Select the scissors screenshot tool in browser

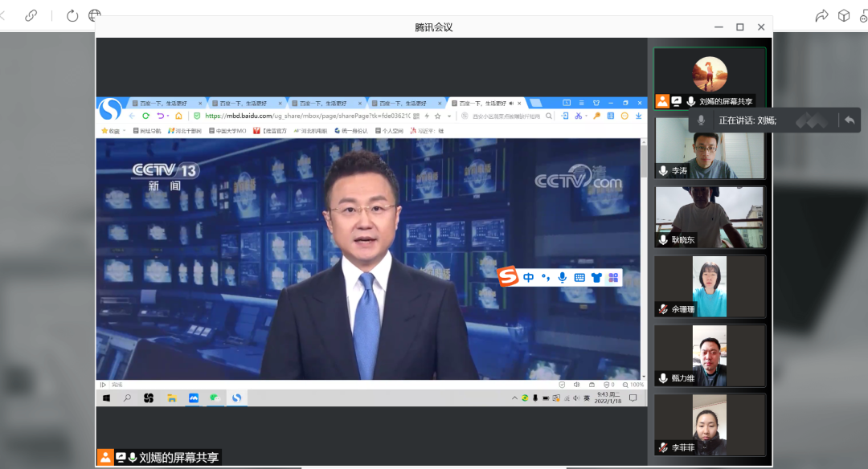(578, 116)
